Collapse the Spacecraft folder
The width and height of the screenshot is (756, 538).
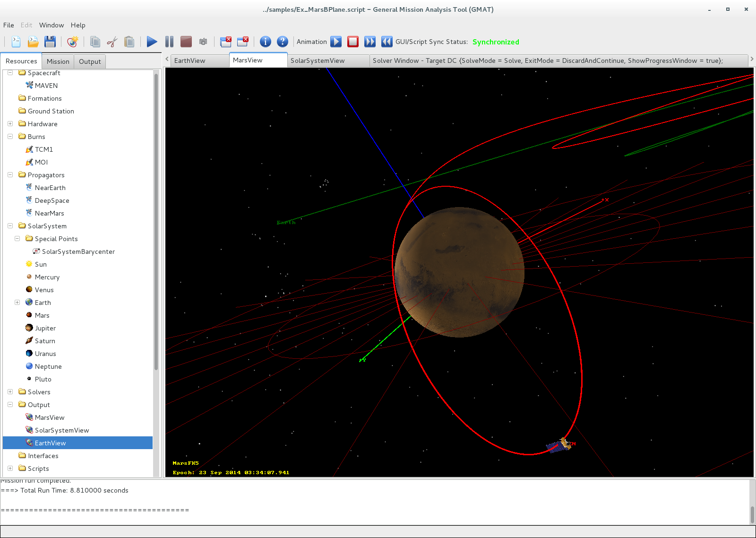(10, 73)
